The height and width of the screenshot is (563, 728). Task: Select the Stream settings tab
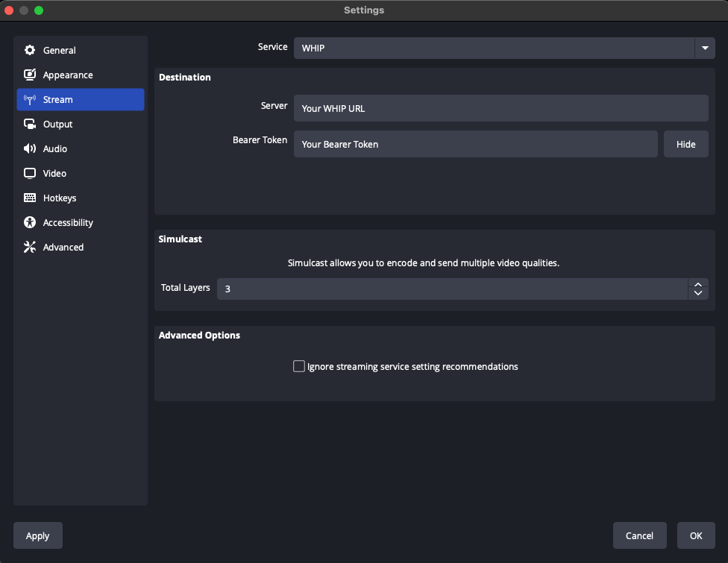(x=81, y=99)
